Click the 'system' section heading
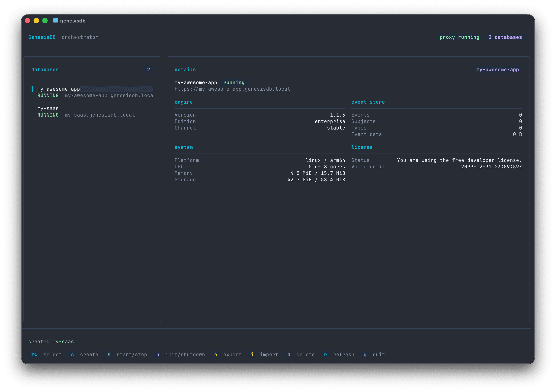 tap(183, 147)
